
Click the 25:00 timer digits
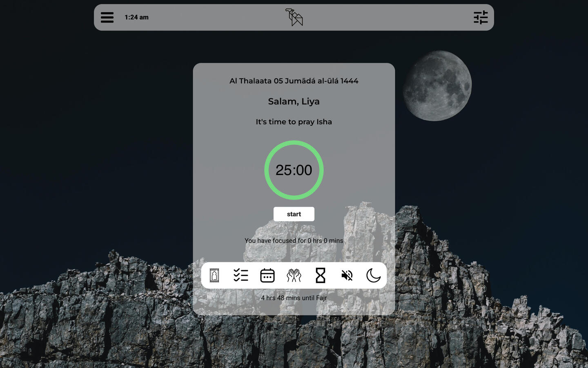[x=294, y=170]
